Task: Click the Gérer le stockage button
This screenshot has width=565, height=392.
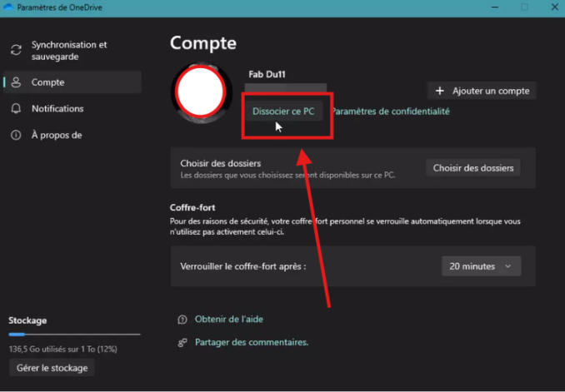Action: (52, 368)
